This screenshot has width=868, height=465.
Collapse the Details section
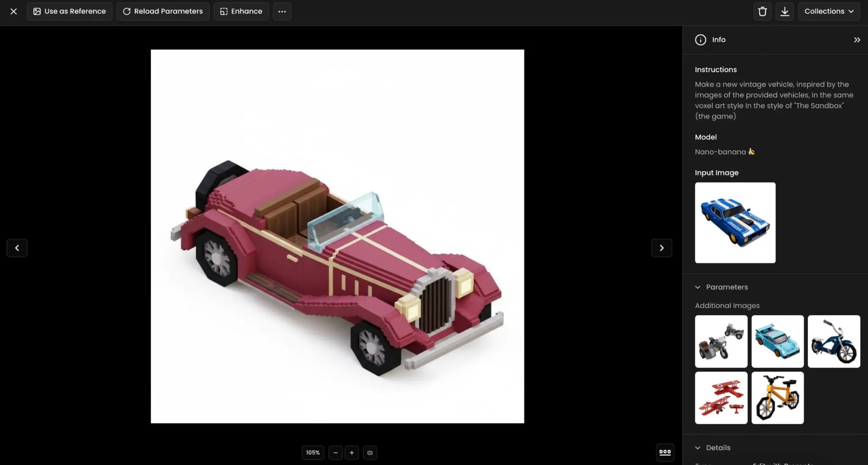pos(698,448)
